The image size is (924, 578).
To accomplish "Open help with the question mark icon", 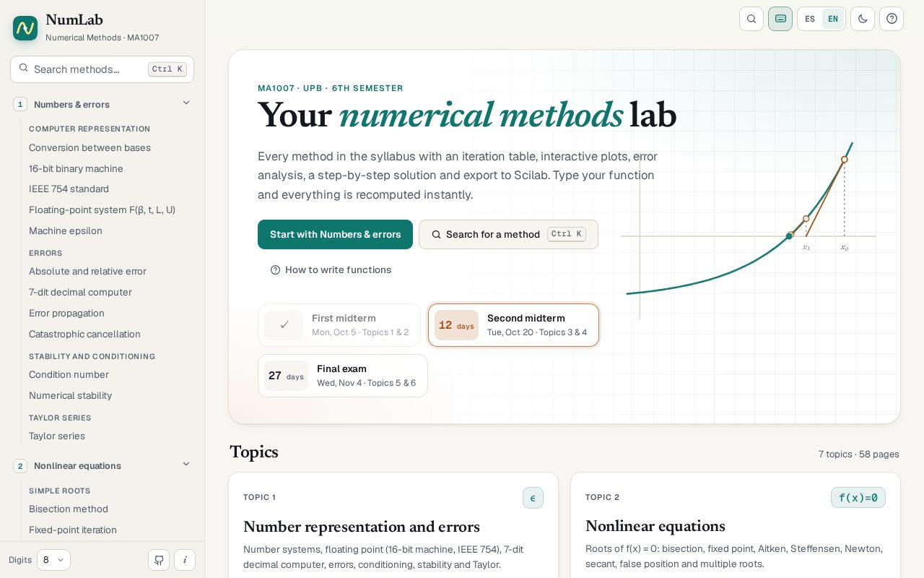I will click(892, 19).
